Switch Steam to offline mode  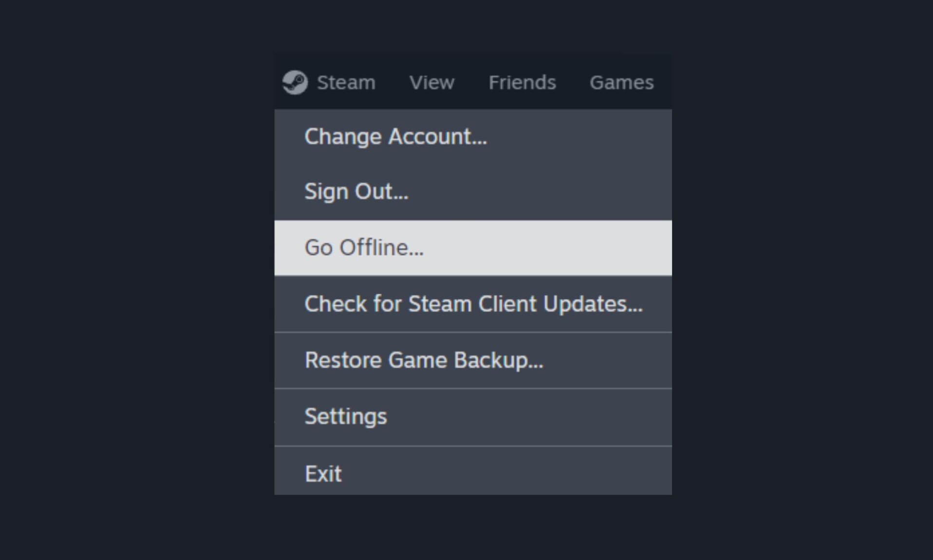pos(473,248)
